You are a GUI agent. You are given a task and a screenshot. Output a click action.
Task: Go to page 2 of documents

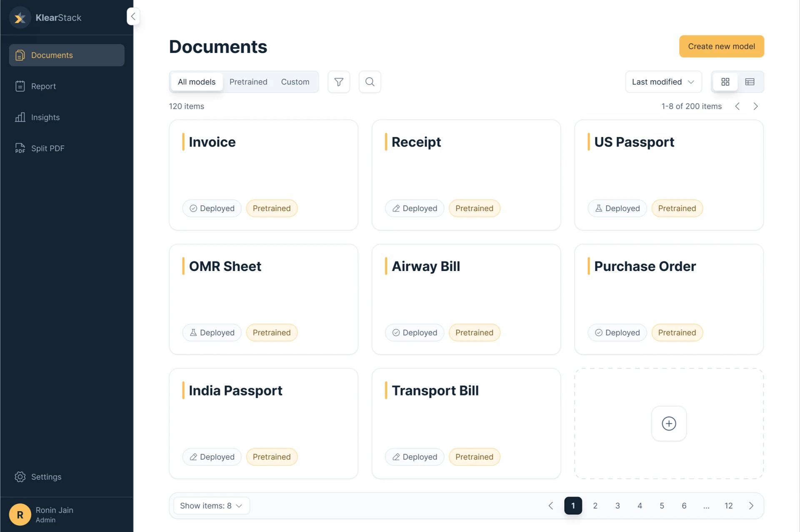(x=595, y=505)
